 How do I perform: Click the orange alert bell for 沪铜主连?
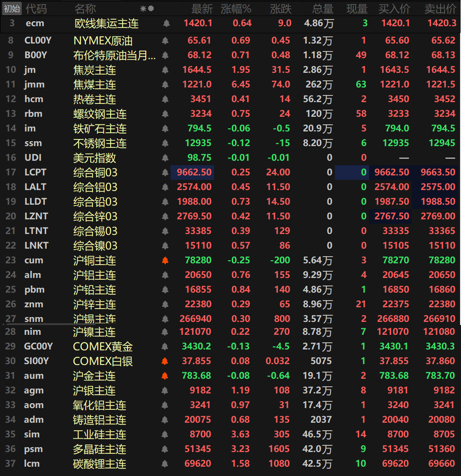coord(165,261)
